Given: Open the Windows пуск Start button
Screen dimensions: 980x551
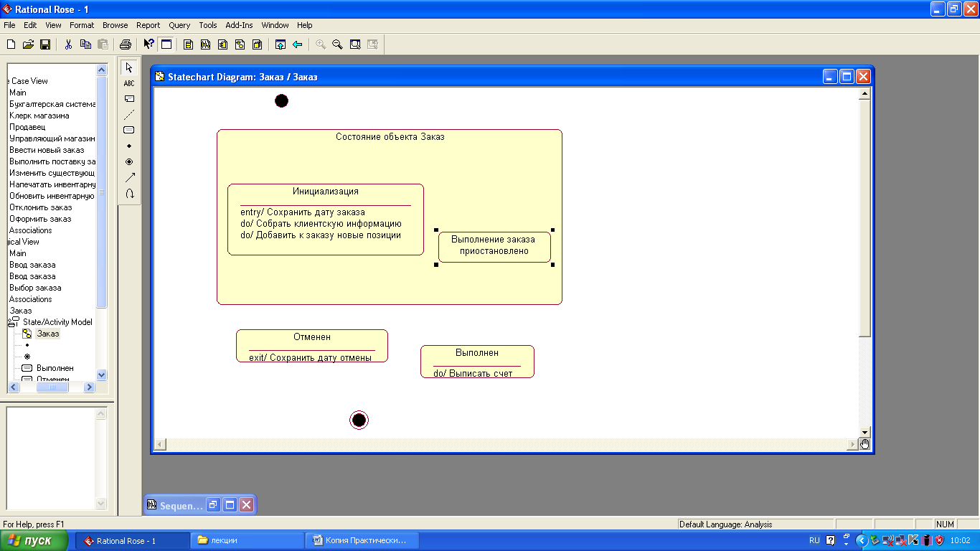Looking at the screenshot, I should point(34,541).
